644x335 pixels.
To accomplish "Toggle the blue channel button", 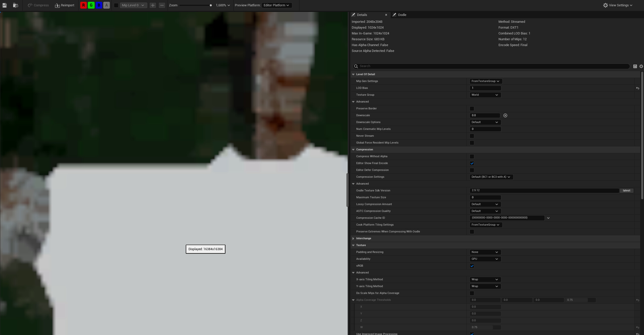I will tap(99, 5).
